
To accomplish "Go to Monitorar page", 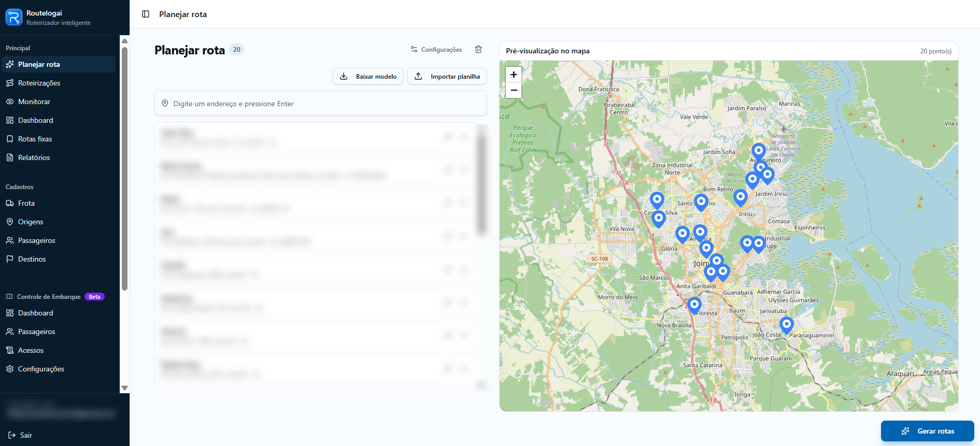I will click(x=58, y=102).
